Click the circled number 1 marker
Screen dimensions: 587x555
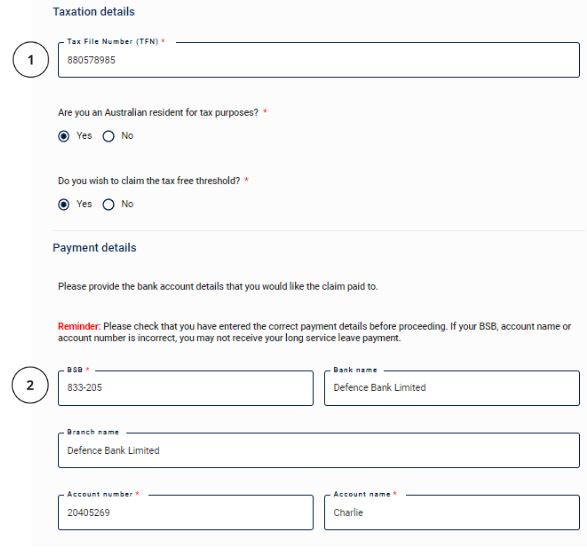(31, 60)
